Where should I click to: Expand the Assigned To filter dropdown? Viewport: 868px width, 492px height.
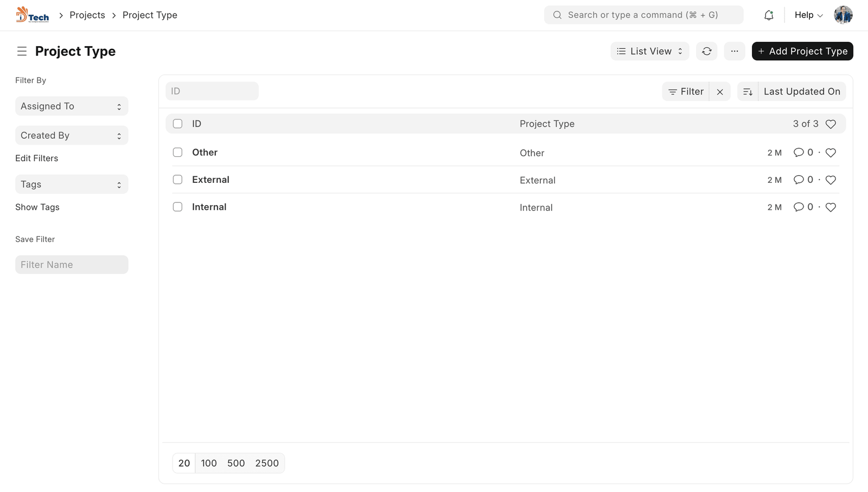tap(72, 106)
